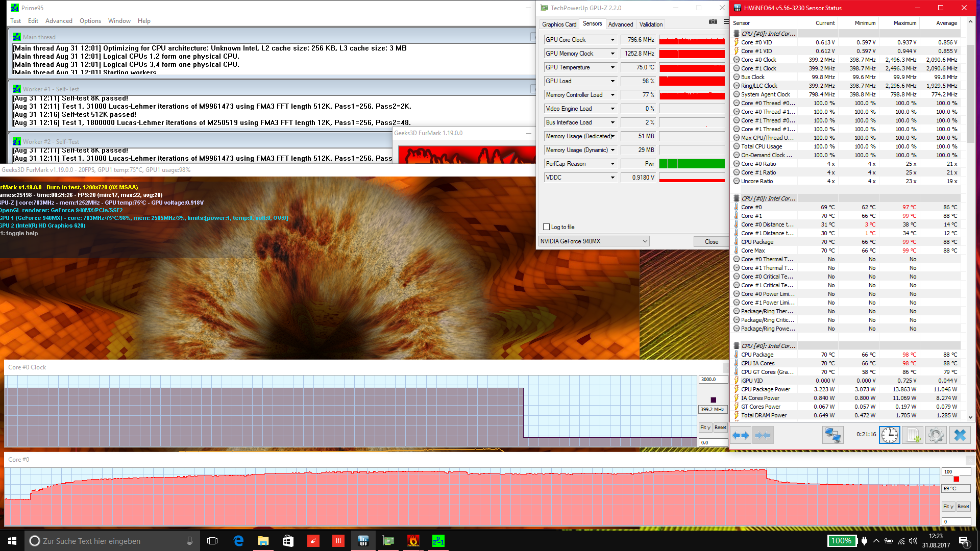Open the GPU Temperature sensor dropdown
Screen dimensions: 980x551
(x=612, y=67)
